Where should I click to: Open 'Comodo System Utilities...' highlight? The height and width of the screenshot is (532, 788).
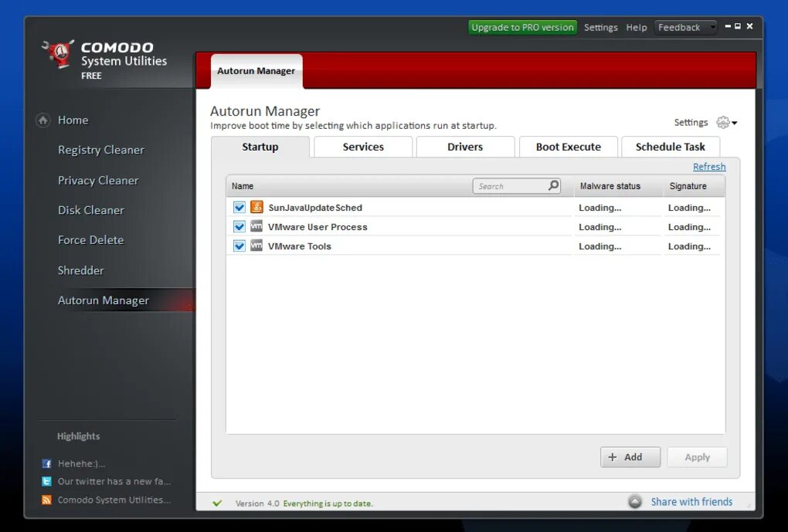point(114,500)
